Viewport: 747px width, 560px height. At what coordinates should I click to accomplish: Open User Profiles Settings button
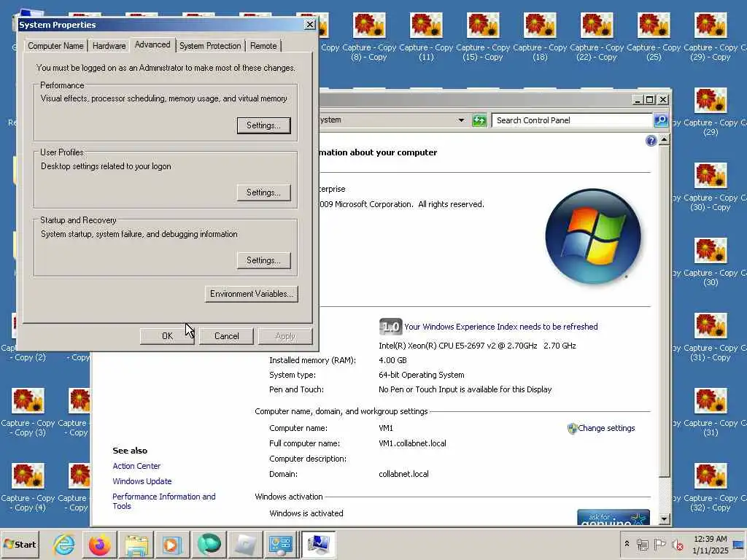coord(263,192)
